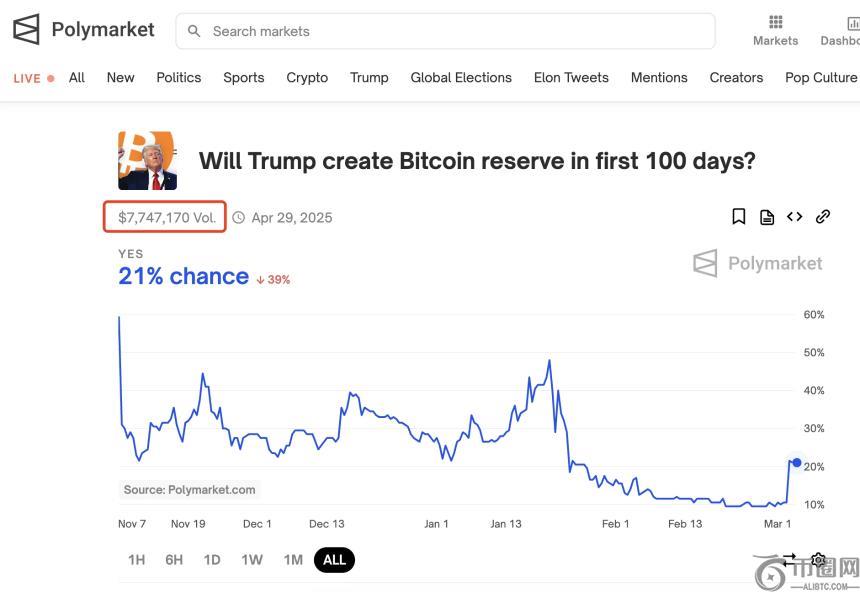Click the Polymarket logo icon
860x592 pixels.
pos(26,30)
